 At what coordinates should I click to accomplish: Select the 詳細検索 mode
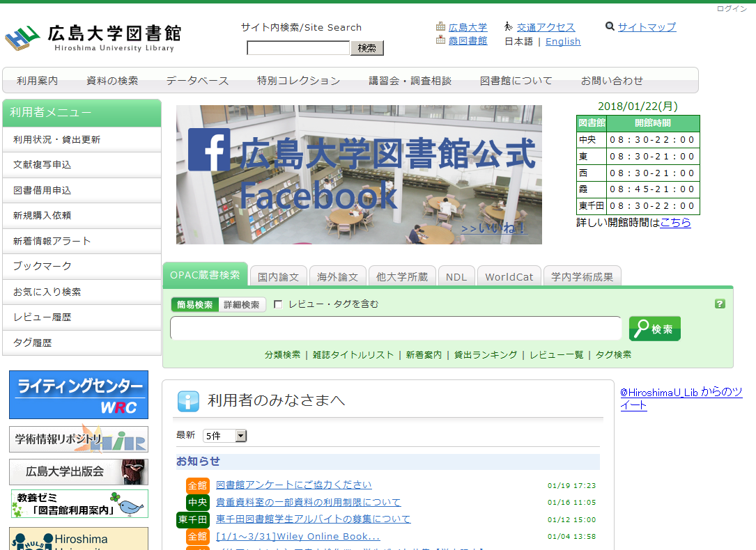(242, 304)
